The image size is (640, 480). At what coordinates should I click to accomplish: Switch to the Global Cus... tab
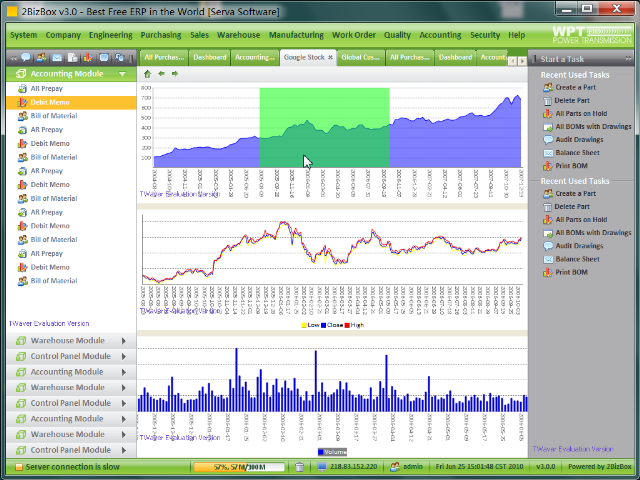[x=360, y=58]
